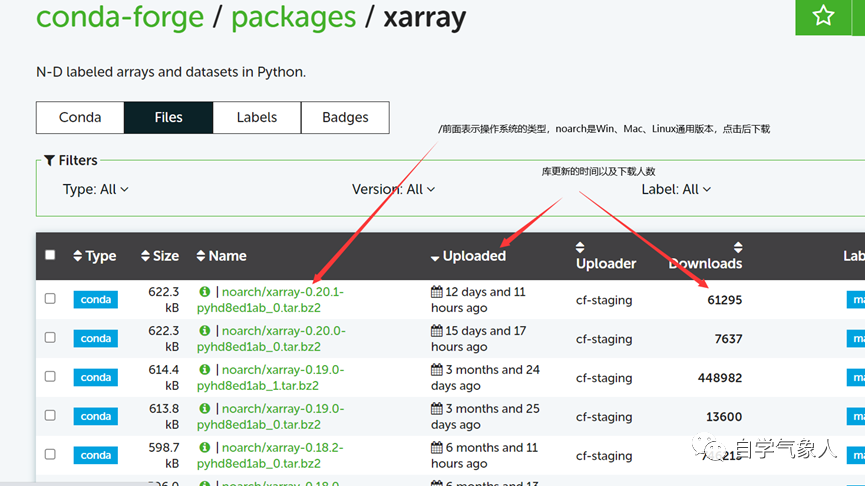The width and height of the screenshot is (865, 486).
Task: Sort the table by the Name column
Action: (221, 256)
